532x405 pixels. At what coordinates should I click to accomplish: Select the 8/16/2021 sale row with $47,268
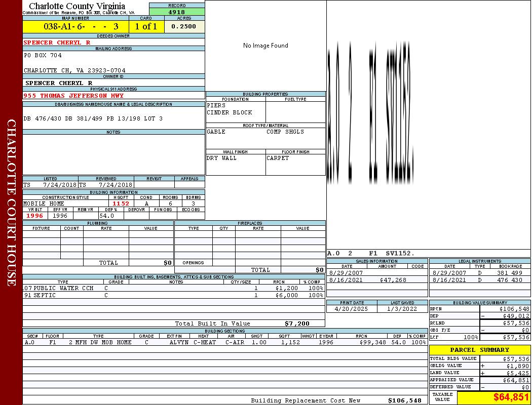(x=376, y=280)
